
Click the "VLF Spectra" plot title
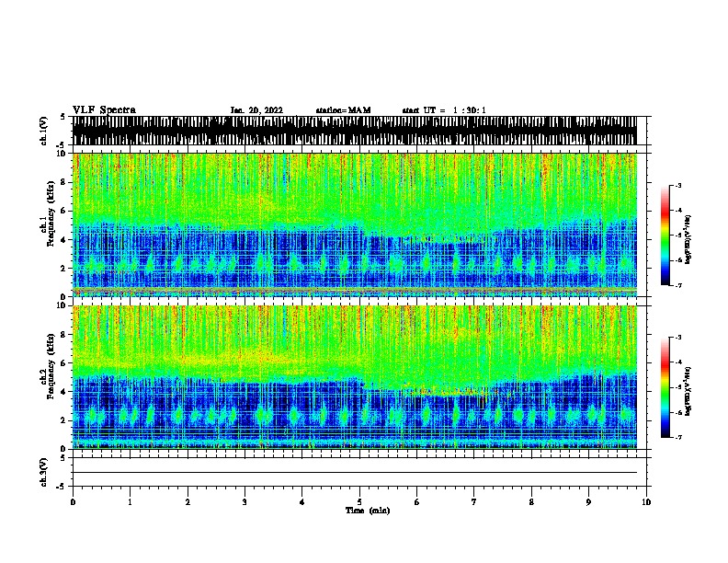pyautogui.click(x=104, y=110)
